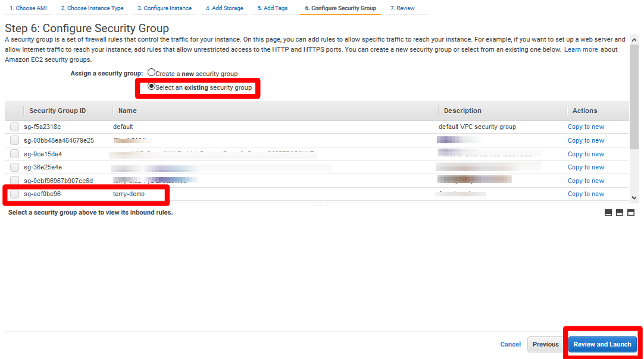Minimize the inbound rules pane icon
The image size is (644, 359).
pos(608,213)
